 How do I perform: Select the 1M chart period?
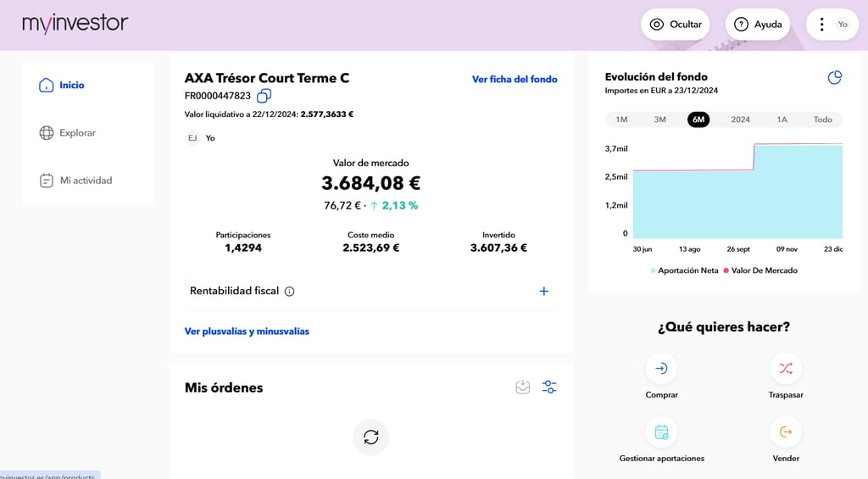[x=621, y=120]
